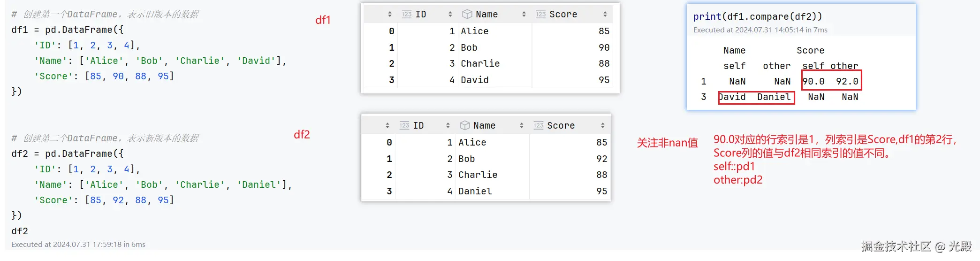
Task: Click the Score numeric type icon in df1 table
Action: pyautogui.click(x=541, y=15)
